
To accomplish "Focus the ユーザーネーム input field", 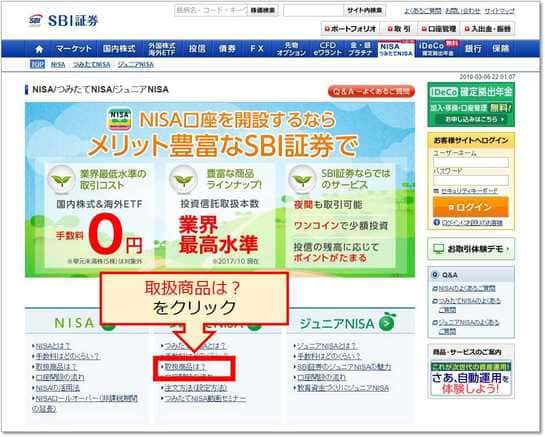I will [x=471, y=162].
